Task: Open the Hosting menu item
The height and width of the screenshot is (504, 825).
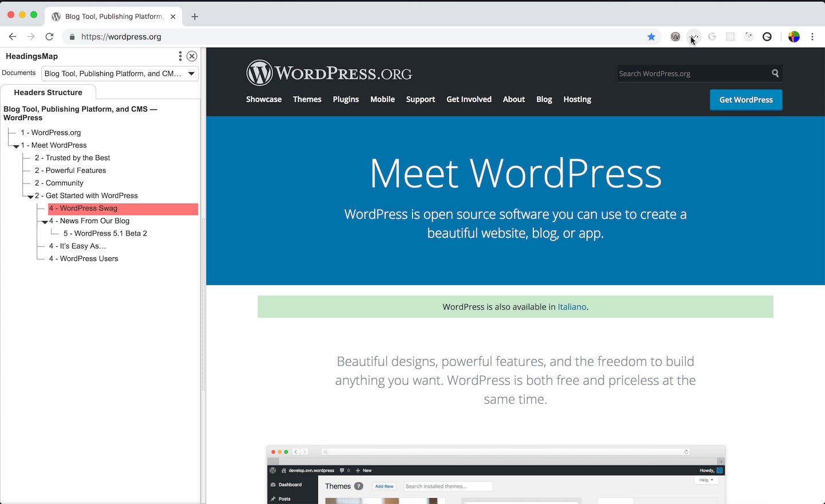Action: 577,99
